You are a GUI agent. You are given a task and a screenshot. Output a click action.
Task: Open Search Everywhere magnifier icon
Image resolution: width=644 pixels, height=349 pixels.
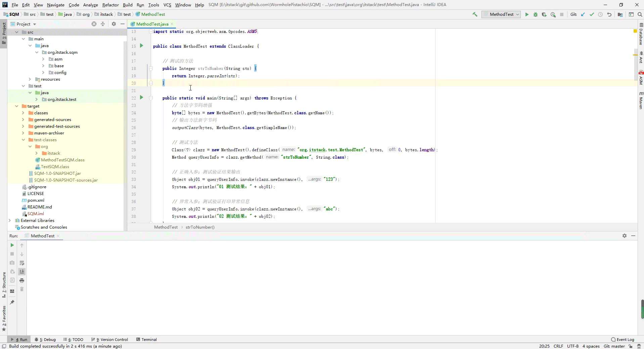point(640,14)
